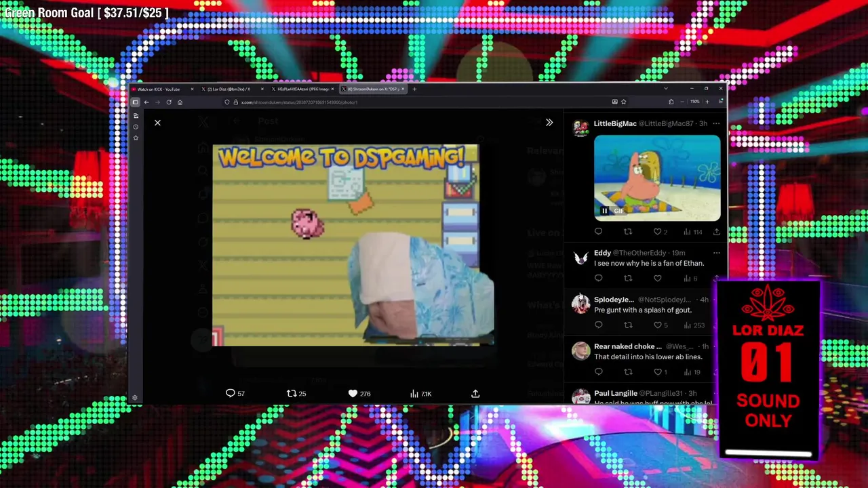View analytics on SplodeyJe...'s comment (253)
This screenshot has width=868, height=488.
coord(694,325)
